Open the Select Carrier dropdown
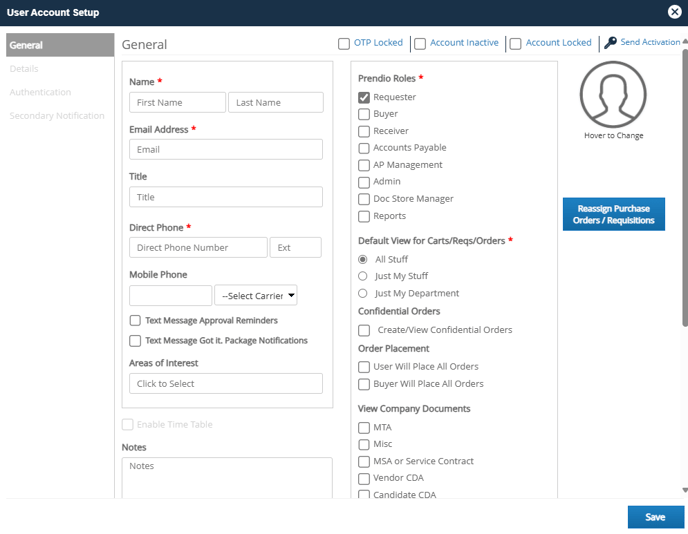The image size is (688, 534). coord(255,295)
